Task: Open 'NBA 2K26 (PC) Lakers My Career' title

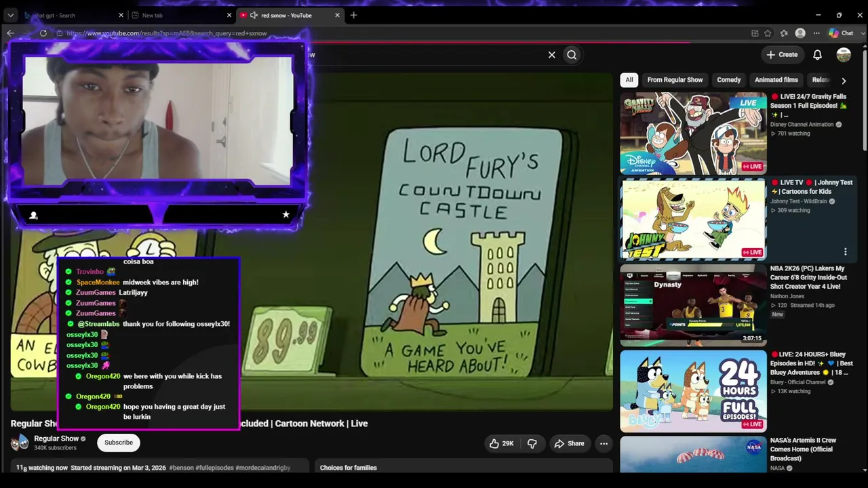Action: point(808,277)
